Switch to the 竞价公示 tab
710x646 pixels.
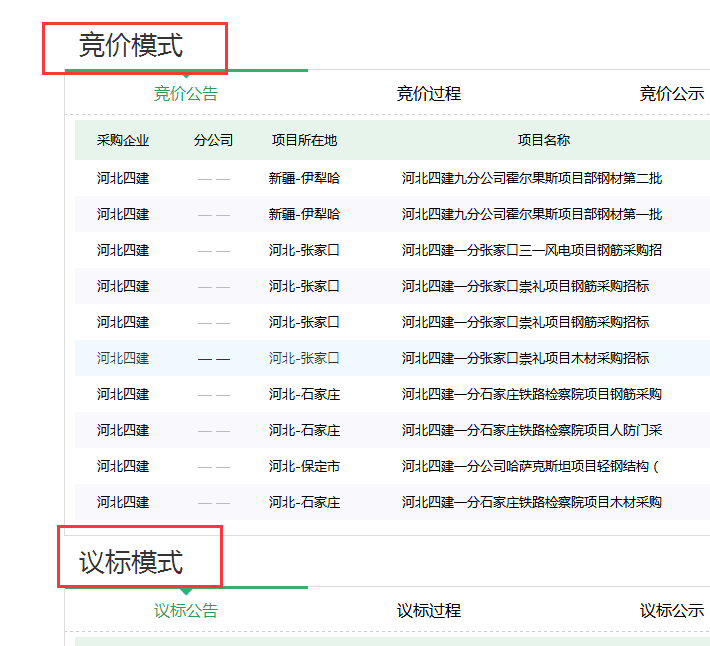click(x=672, y=94)
